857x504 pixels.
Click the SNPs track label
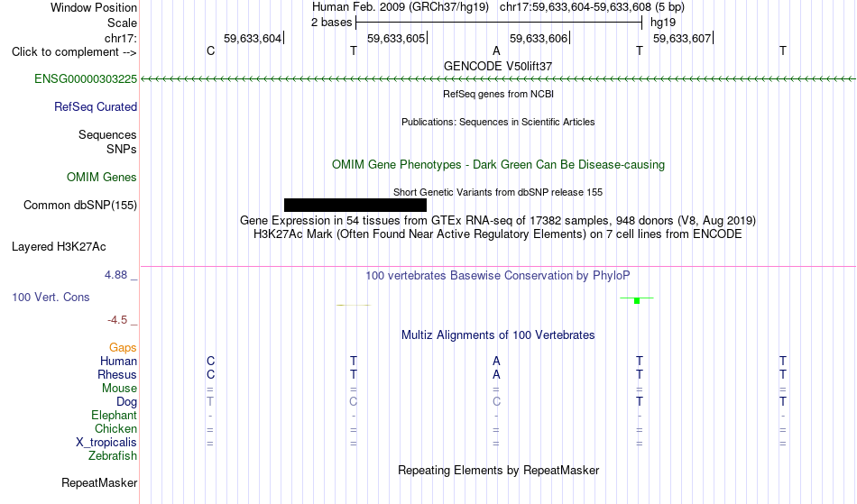[x=122, y=149]
